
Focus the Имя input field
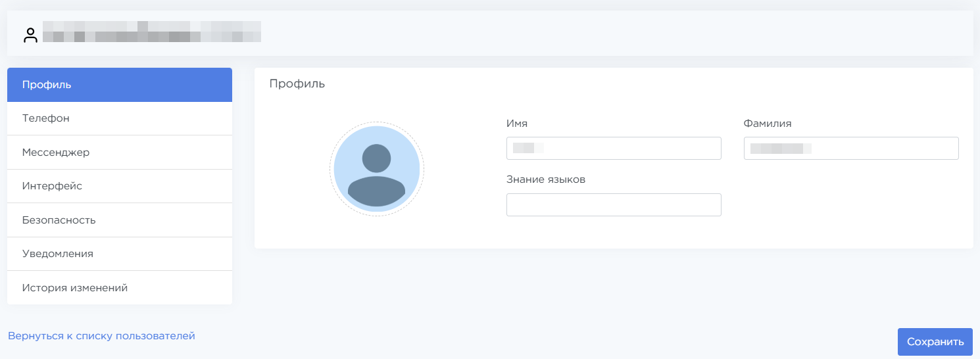pyautogui.click(x=613, y=149)
